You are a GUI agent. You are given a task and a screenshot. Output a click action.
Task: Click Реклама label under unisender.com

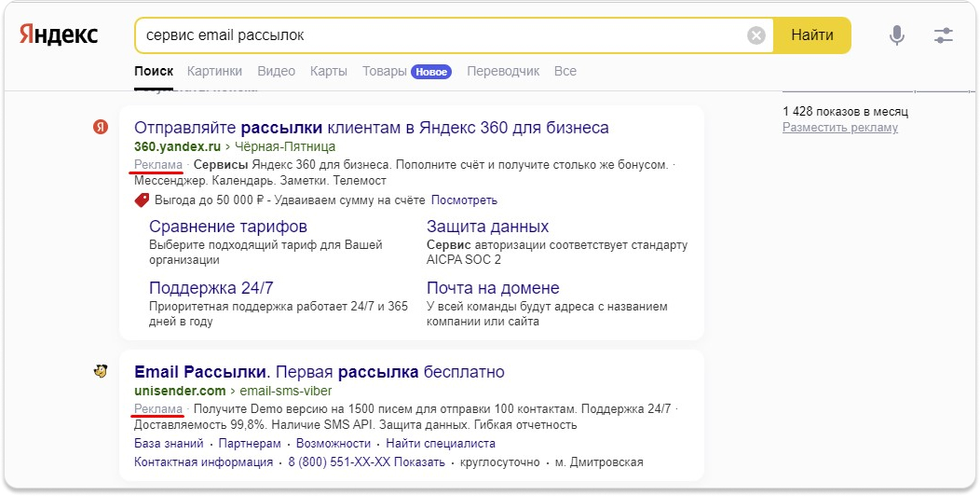[158, 409]
